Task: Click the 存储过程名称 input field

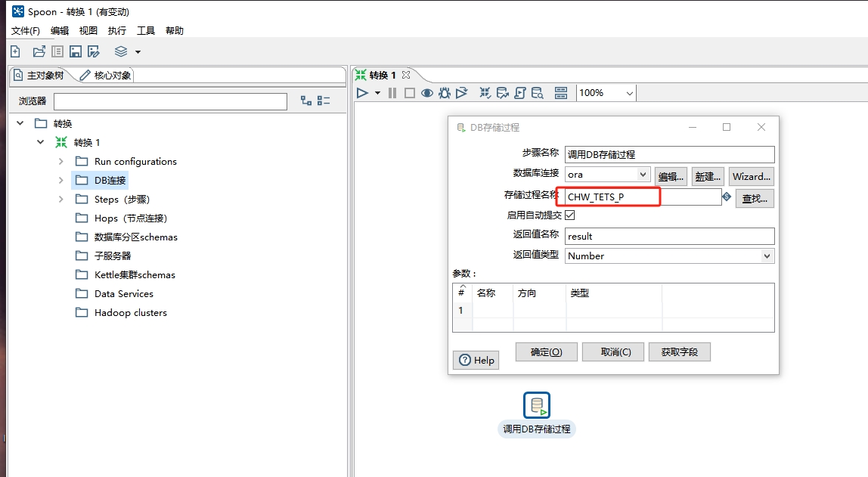Action: (643, 197)
